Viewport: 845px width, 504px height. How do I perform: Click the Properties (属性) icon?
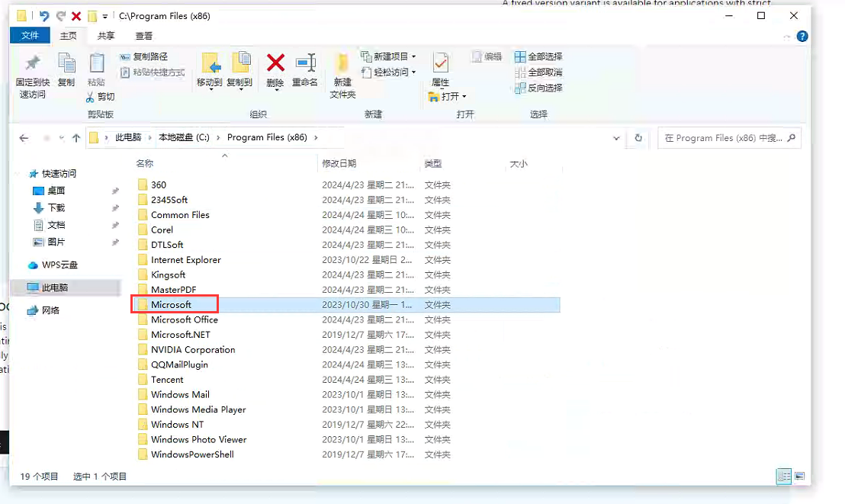point(440,63)
